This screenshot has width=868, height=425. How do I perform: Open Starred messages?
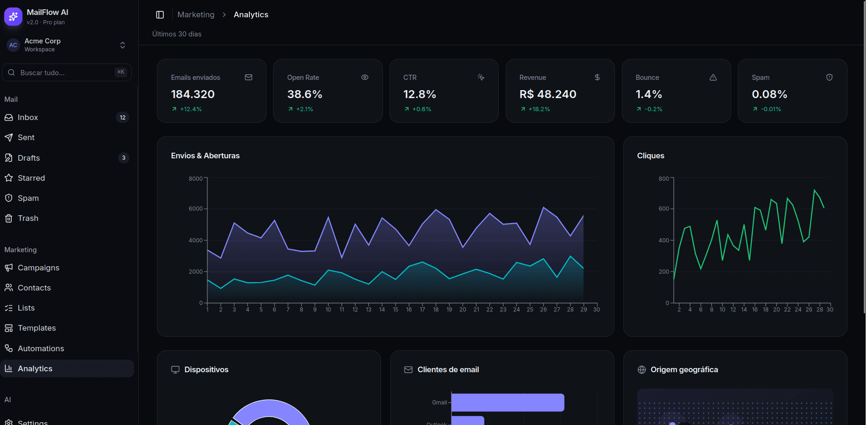click(x=67, y=178)
